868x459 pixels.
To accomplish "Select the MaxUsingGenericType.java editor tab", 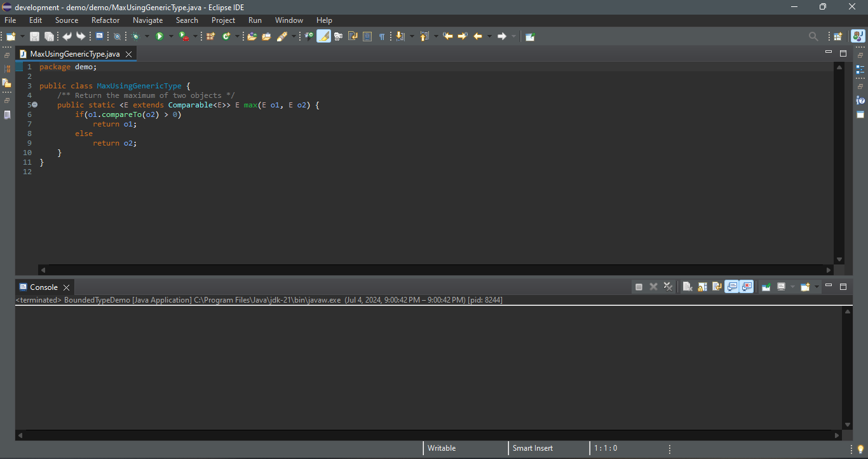I will coord(75,54).
